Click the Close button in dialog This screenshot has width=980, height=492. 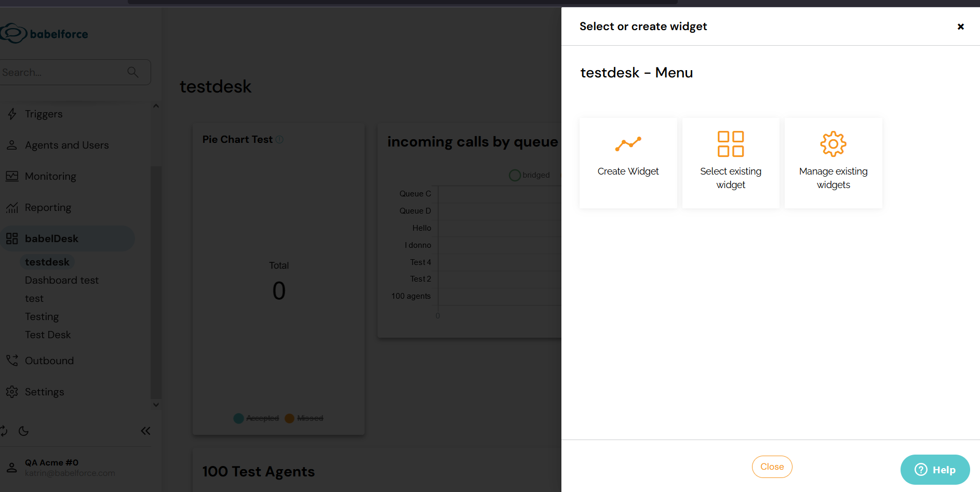(x=772, y=467)
